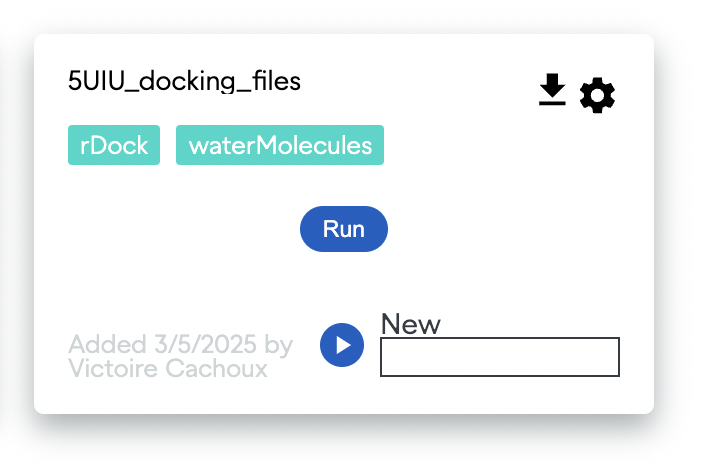
Task: Filter by the teal rDock label
Action: pyautogui.click(x=114, y=145)
